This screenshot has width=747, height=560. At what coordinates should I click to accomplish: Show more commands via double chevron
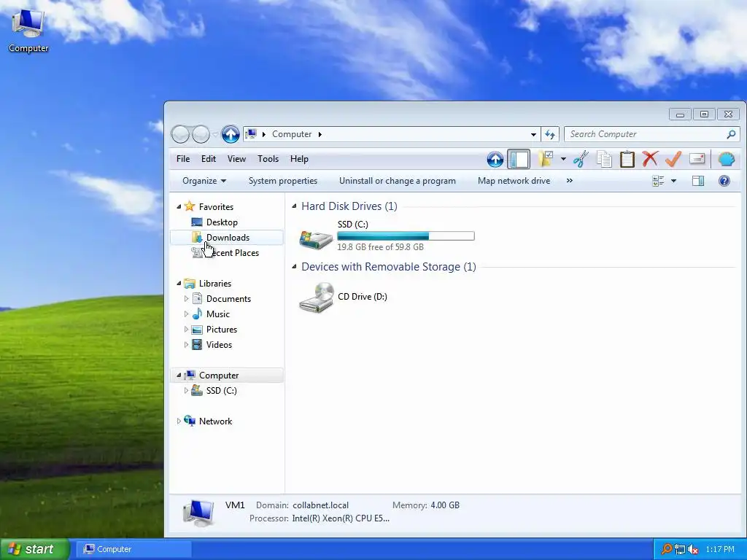pyautogui.click(x=569, y=181)
